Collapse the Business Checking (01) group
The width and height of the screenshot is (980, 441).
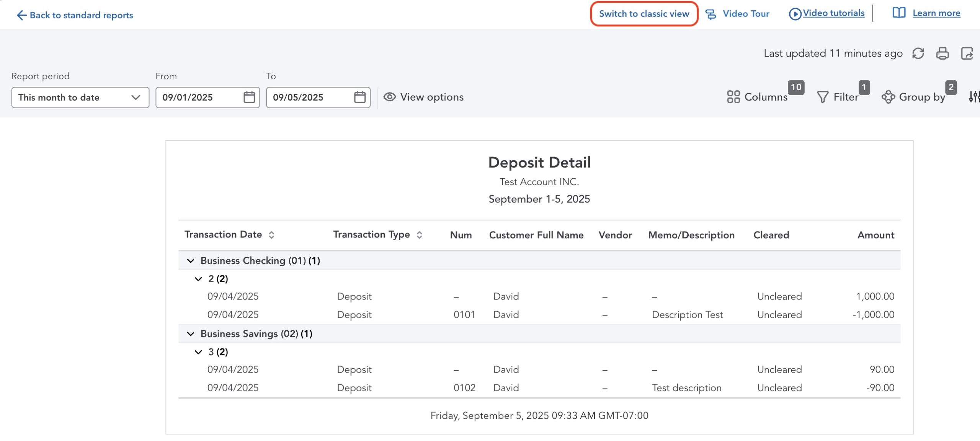190,261
